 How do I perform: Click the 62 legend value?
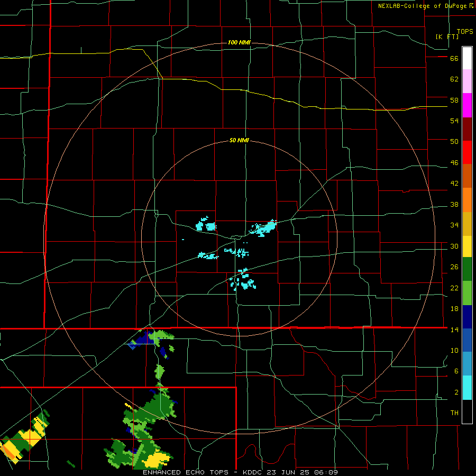tap(454, 79)
